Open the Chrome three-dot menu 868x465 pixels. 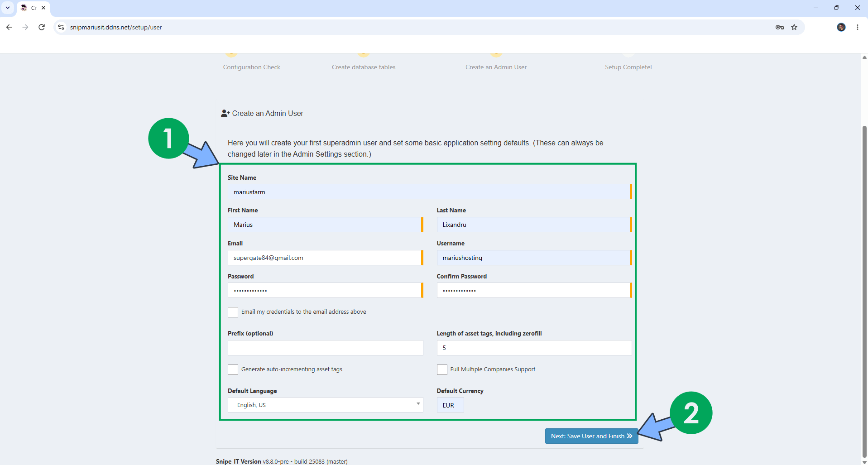858,27
